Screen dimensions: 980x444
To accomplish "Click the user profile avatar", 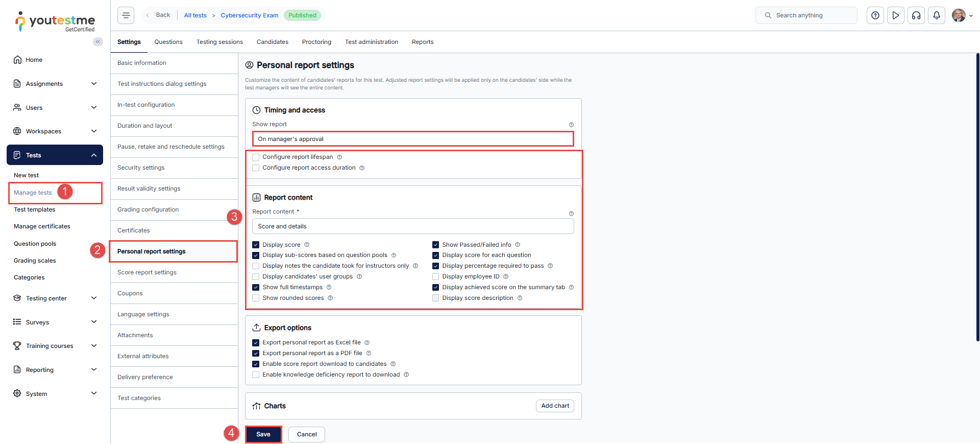I will [959, 15].
